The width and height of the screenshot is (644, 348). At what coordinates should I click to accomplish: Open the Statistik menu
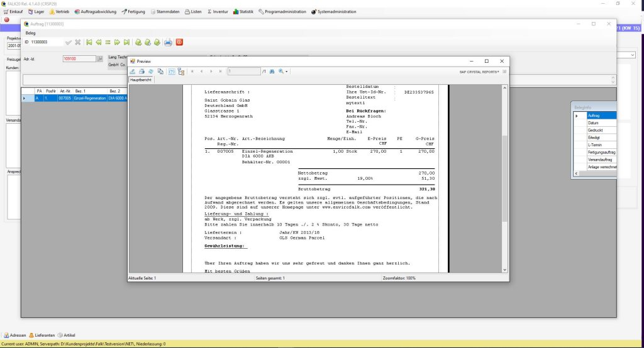click(x=243, y=11)
